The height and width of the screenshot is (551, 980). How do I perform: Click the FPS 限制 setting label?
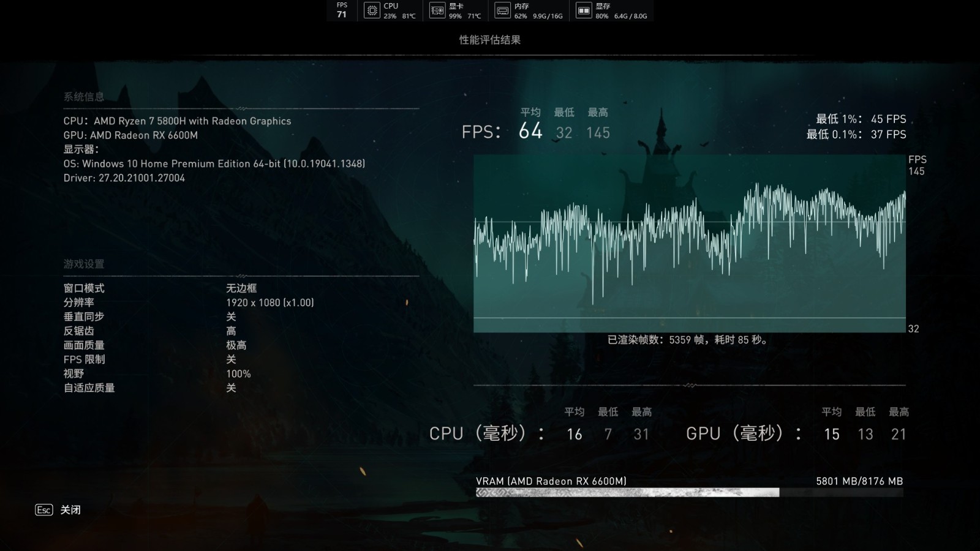(84, 359)
